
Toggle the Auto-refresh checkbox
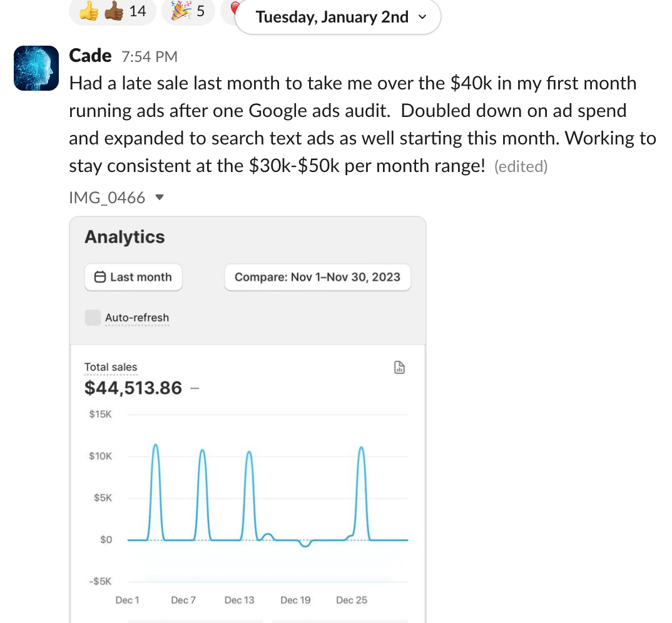(93, 318)
